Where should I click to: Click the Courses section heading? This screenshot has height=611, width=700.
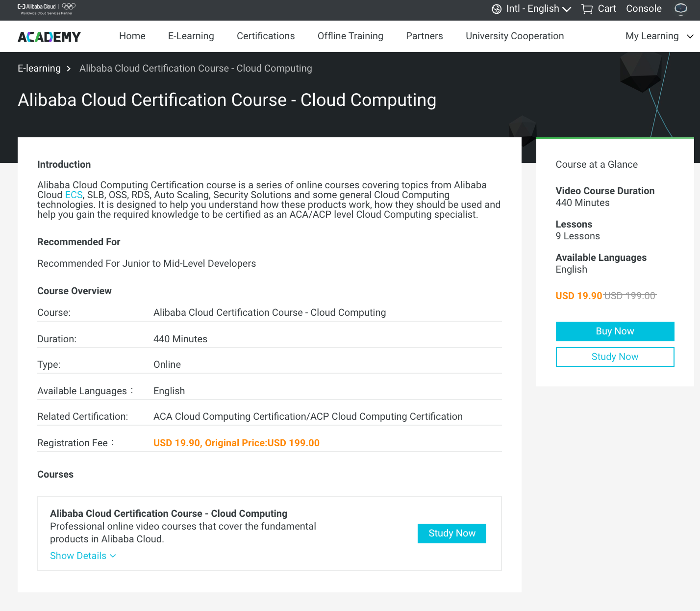pyautogui.click(x=55, y=474)
